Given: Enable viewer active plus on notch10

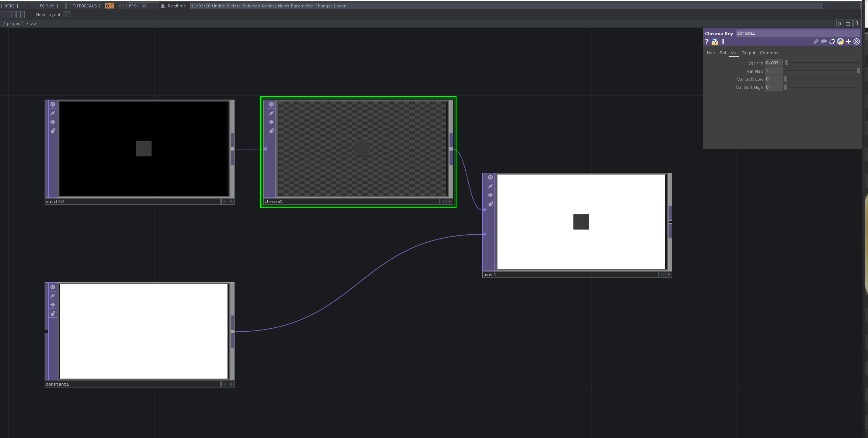Looking at the screenshot, I should tap(231, 201).
